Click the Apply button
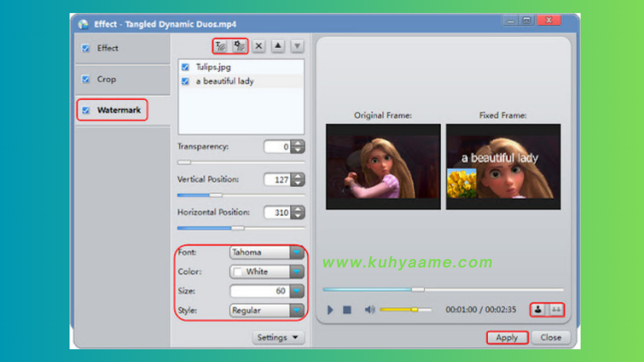Screen dimensions: 644x362 [x=507, y=338]
